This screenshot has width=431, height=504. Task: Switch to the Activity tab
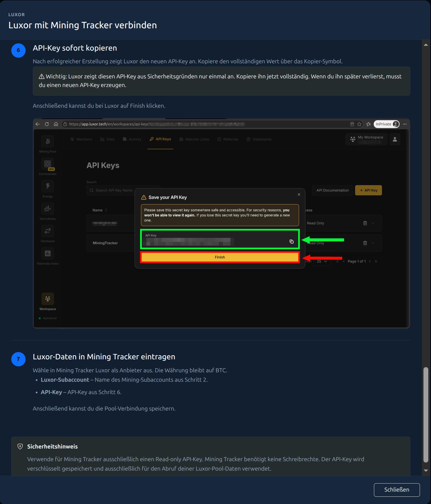point(132,139)
